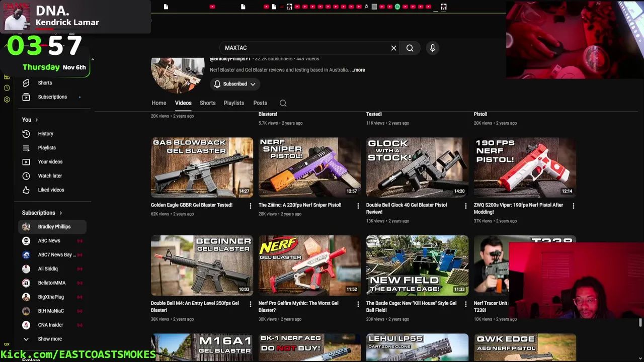This screenshot has width=644, height=362.
Task: Expand the Subscriptions section heading
Action: (42, 213)
